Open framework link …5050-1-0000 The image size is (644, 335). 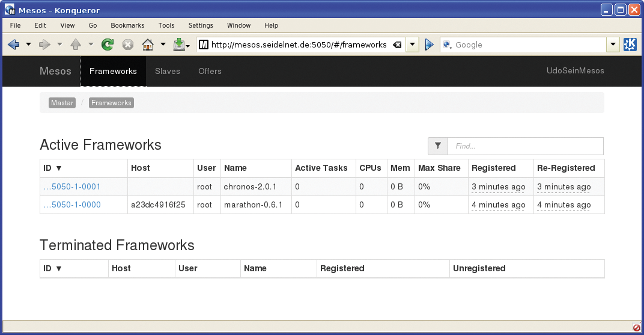72,204
